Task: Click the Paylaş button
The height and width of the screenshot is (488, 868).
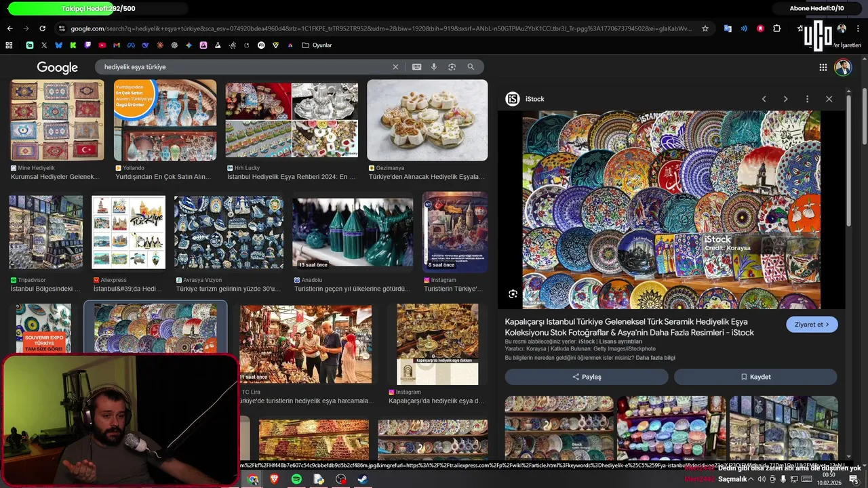Action: pos(587,377)
